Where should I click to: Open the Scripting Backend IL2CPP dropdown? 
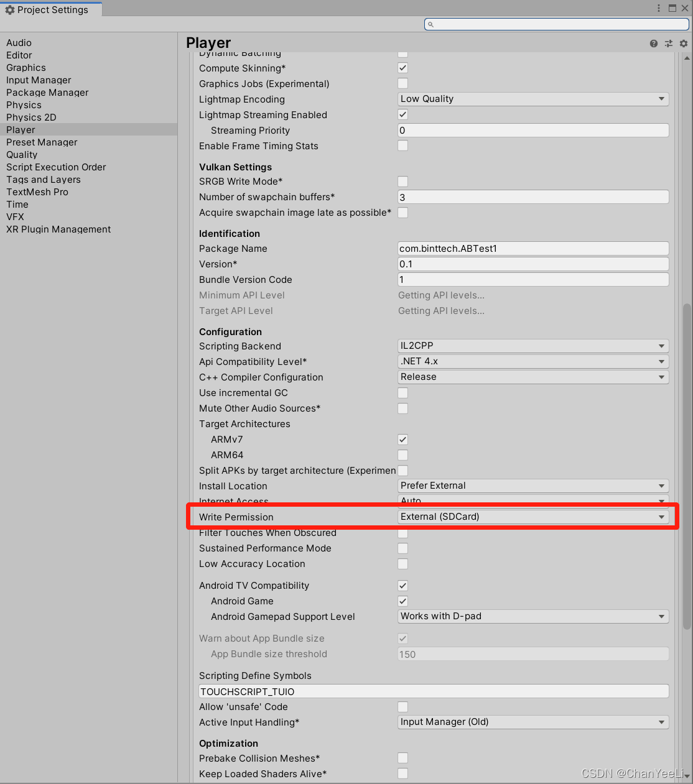pos(533,346)
